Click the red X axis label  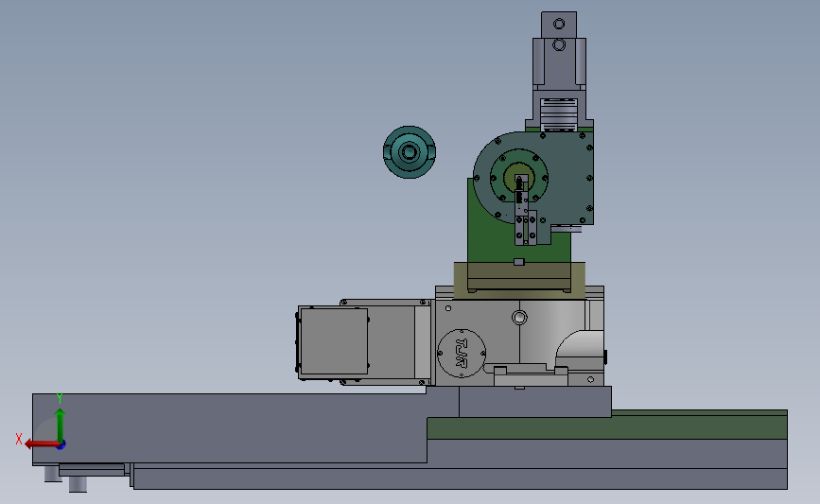pyautogui.click(x=19, y=439)
